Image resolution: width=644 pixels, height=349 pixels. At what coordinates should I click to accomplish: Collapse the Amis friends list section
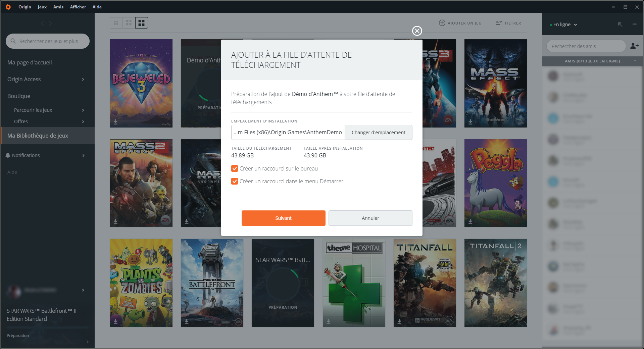[x=635, y=61]
